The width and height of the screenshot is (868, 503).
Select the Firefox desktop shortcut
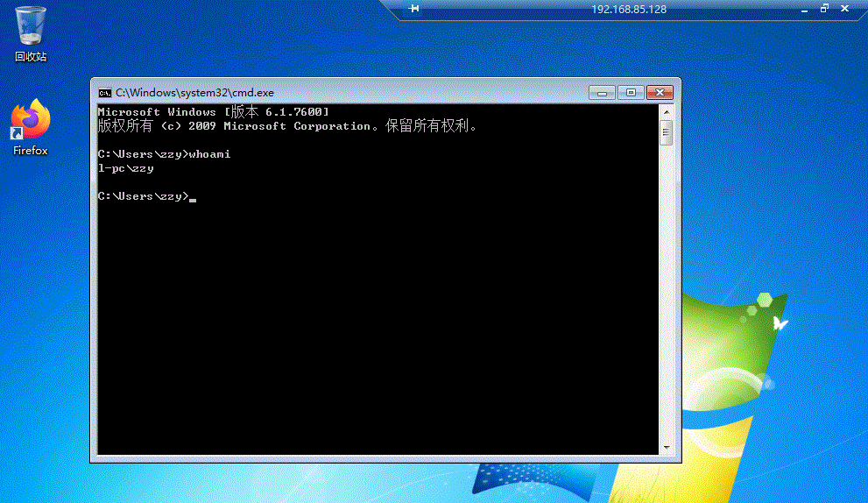tap(31, 127)
